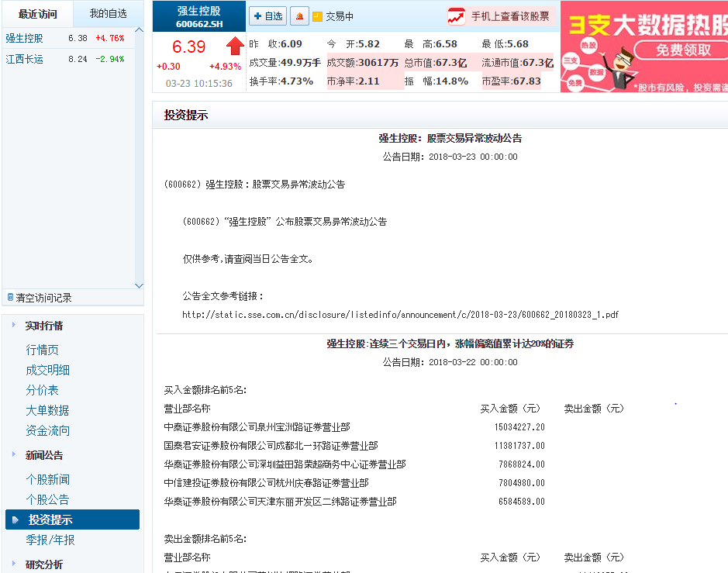The image size is (728, 573).
Task: Click the alert bell icon button
Action: tap(299, 16)
